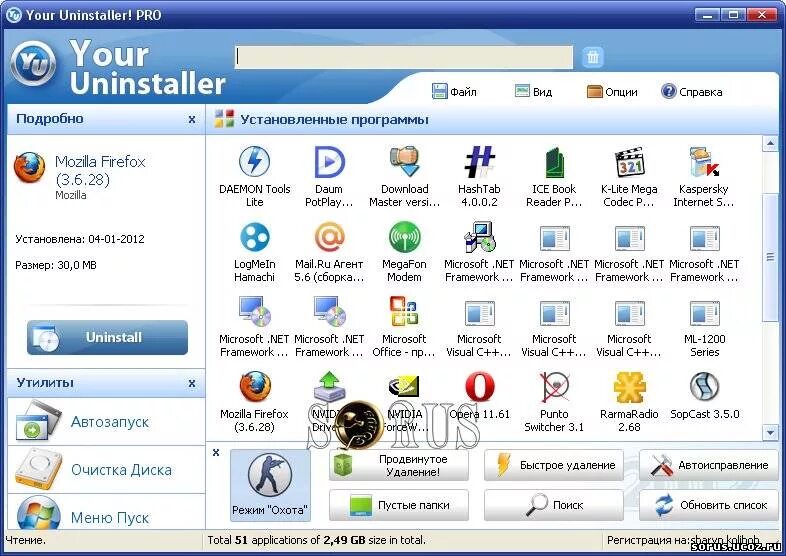Choose the ICE Book Reader icon
786x556 pixels.
click(554, 163)
